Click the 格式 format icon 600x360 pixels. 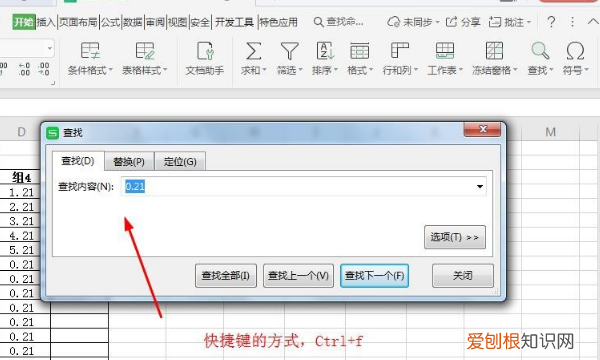360,51
